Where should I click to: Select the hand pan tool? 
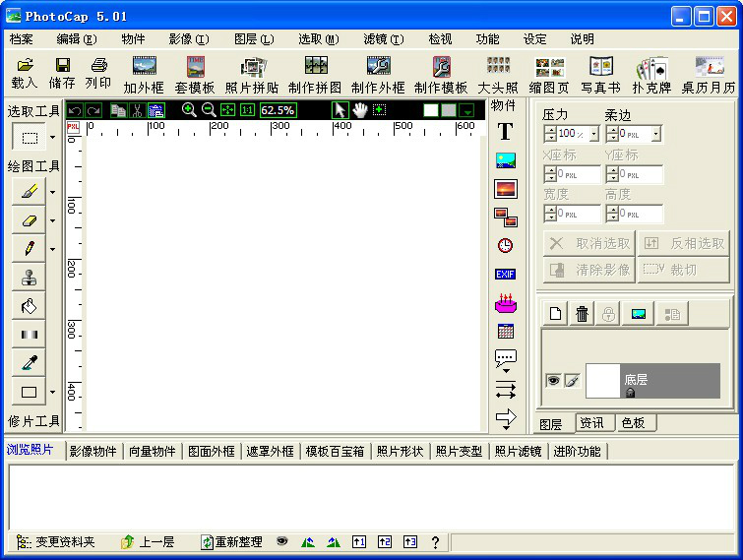[359, 110]
